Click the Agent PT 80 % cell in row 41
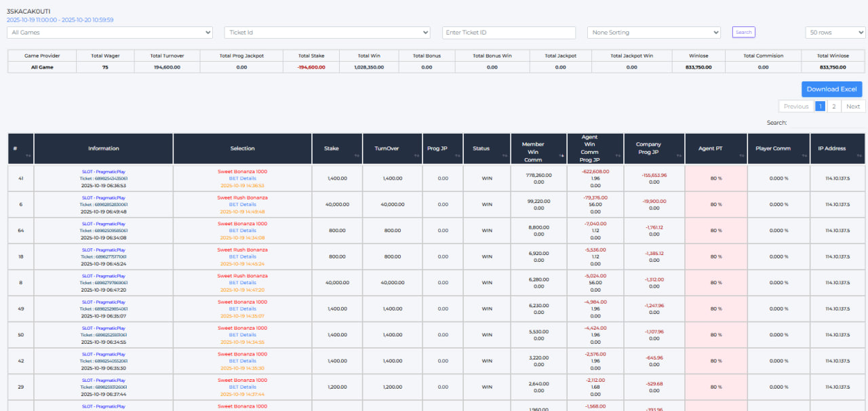 point(716,178)
